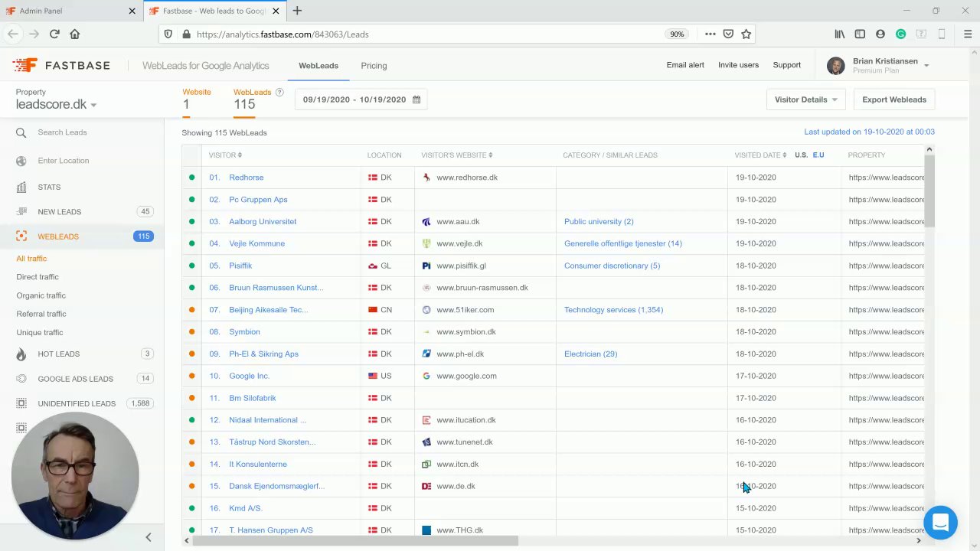Open the browser hamburger menu

[968, 34]
